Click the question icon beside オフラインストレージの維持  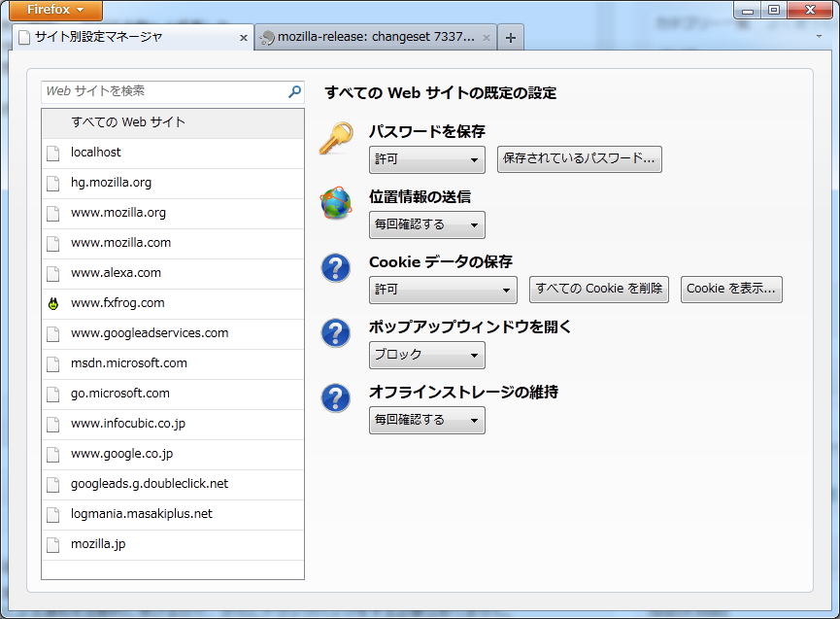(x=336, y=398)
